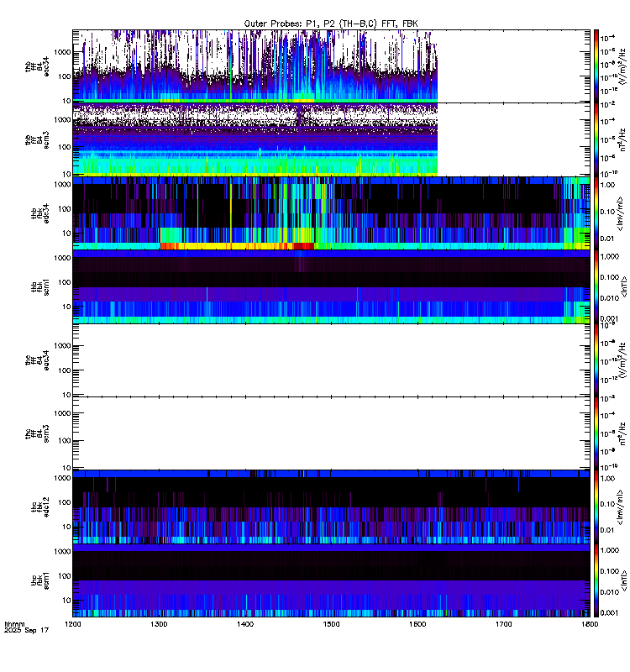Click the thc fbk scm1 y-axis label
Image resolution: width=630 pixels, height=672 pixels.
[39, 580]
